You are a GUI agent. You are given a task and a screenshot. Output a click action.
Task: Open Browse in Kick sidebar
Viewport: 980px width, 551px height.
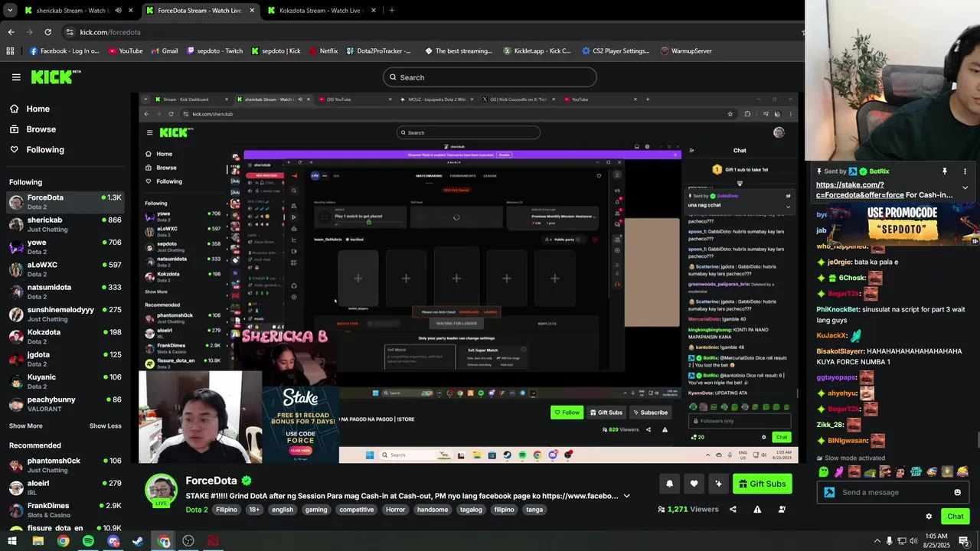pyautogui.click(x=33, y=129)
